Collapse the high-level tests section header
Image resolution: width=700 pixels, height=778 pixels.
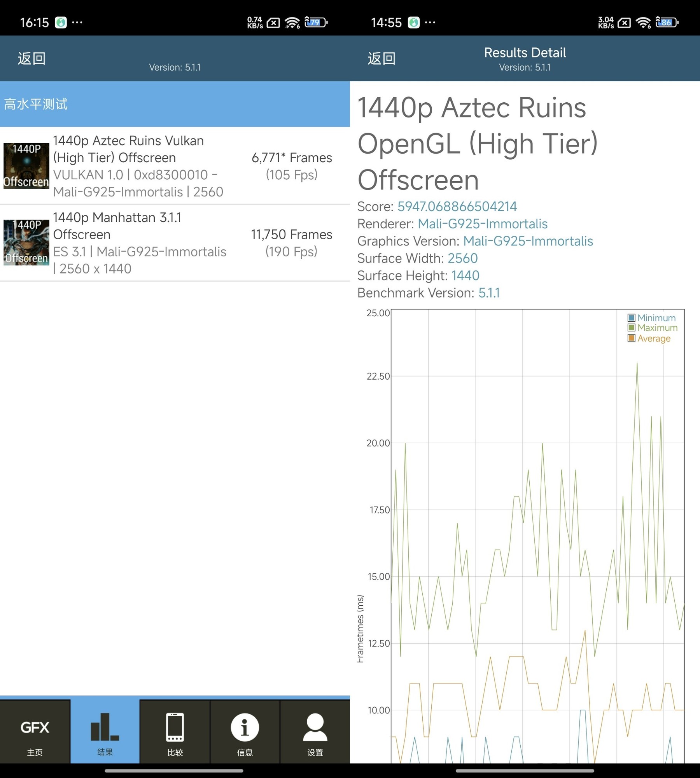[x=175, y=104]
